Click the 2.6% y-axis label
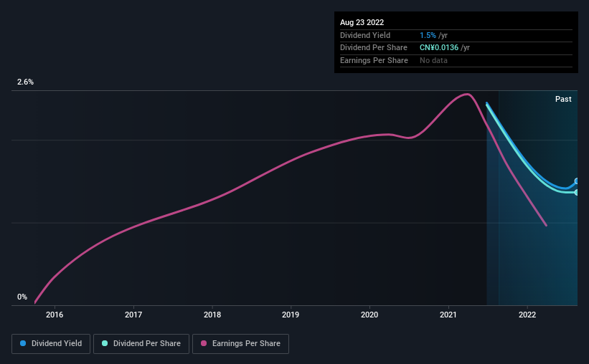Viewport: 589px width, 364px height. click(x=25, y=82)
